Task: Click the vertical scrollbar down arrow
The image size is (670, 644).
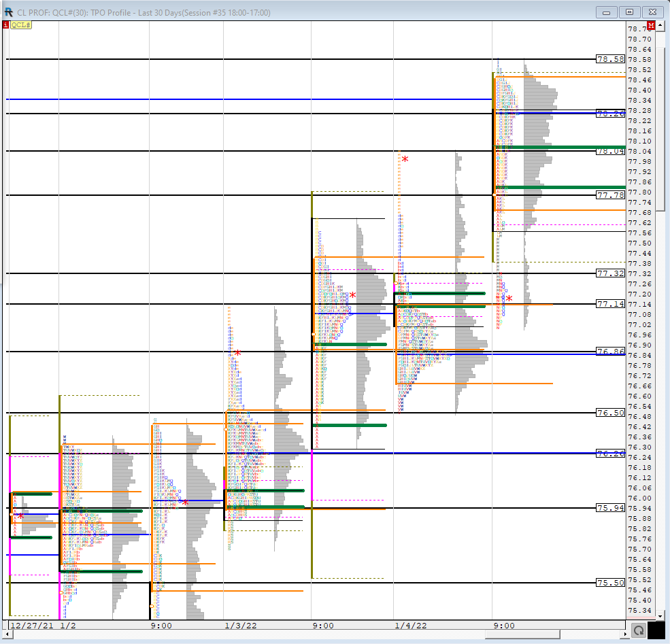Action: [x=660, y=616]
